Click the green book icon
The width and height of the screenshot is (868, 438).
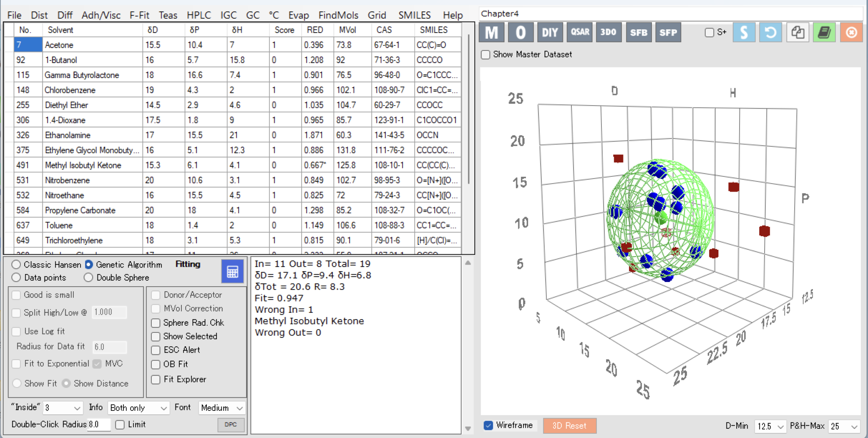824,33
